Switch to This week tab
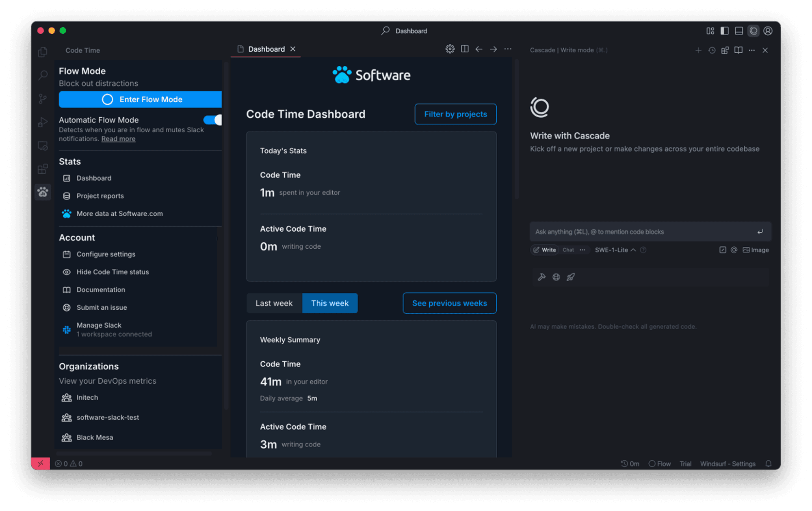The width and height of the screenshot is (812, 511). pos(330,303)
